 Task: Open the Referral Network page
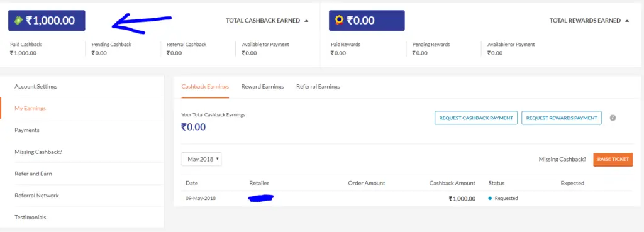pos(36,196)
